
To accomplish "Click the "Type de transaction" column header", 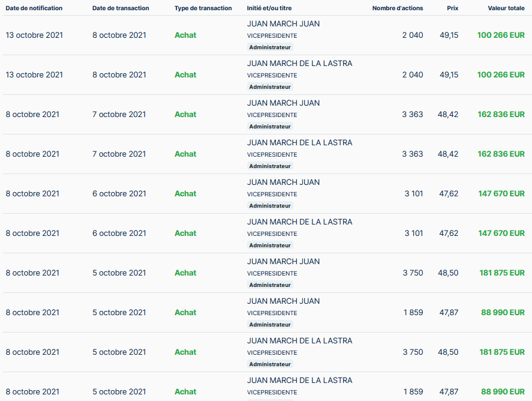I will pyautogui.click(x=203, y=8).
